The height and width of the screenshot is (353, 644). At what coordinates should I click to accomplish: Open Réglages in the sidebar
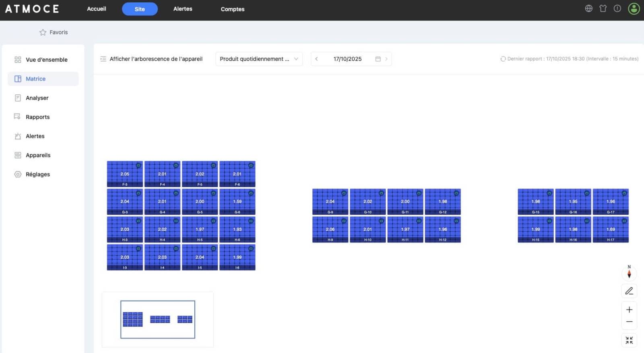coord(37,174)
